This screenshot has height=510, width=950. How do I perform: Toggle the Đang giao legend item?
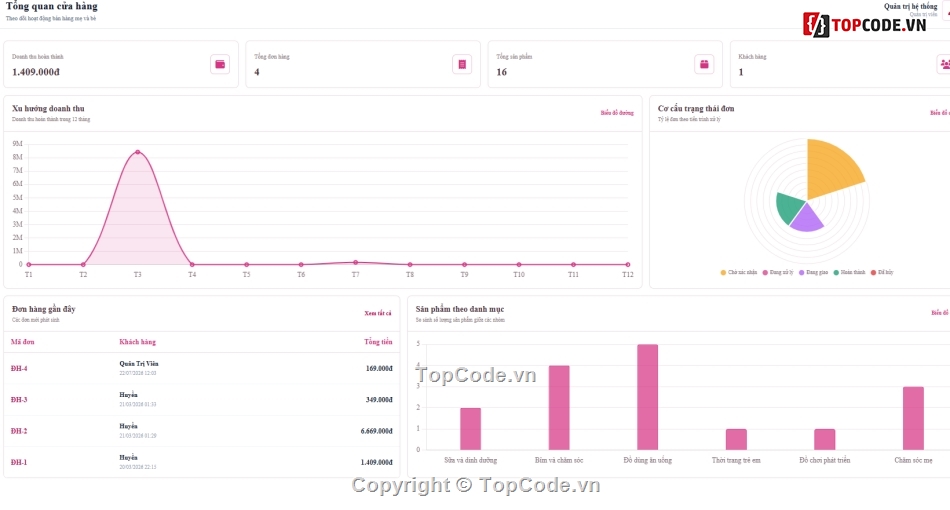pos(813,273)
